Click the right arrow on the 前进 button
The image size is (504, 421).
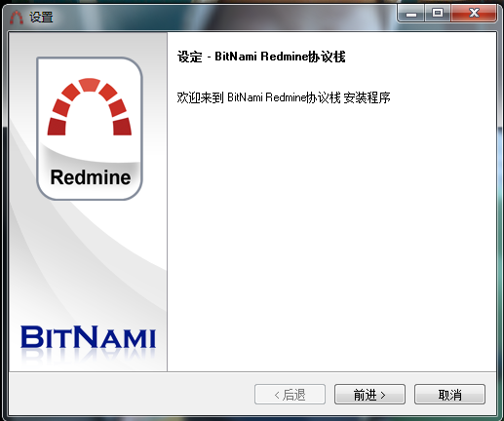tap(383, 396)
